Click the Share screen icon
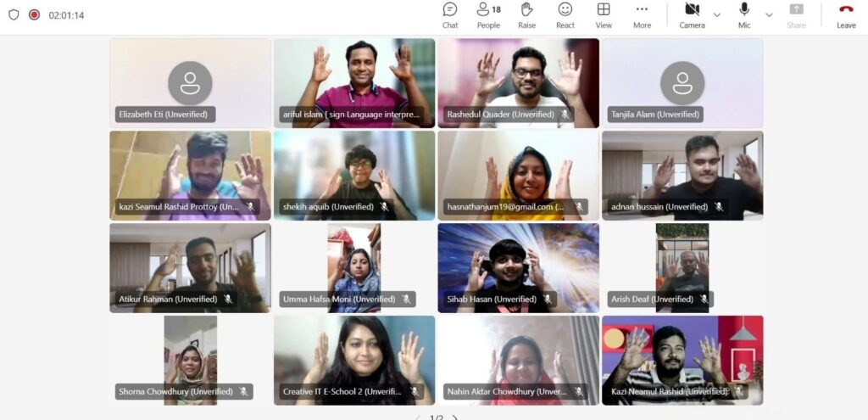Viewport: 868px width, 420px height. click(x=796, y=15)
